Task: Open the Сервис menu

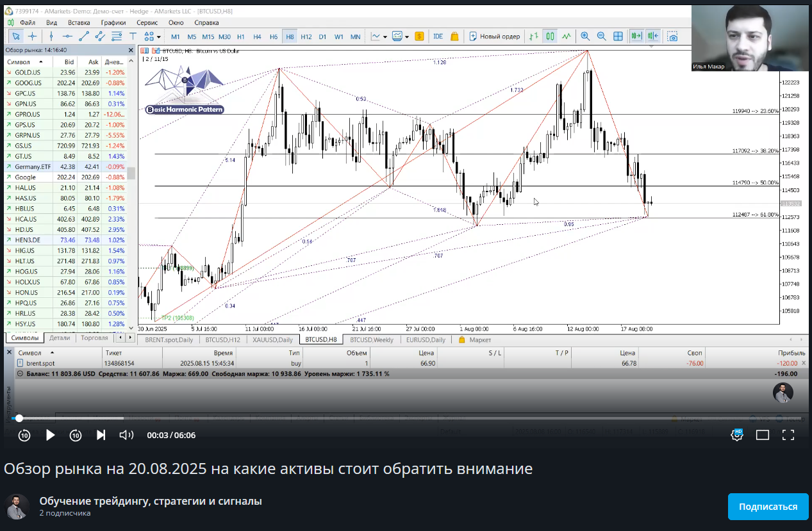Action: pos(147,22)
